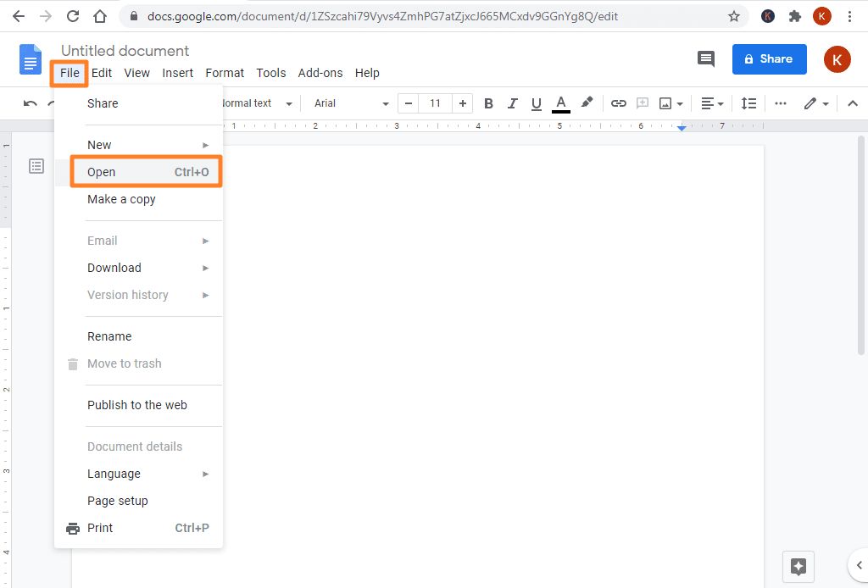Screen dimensions: 868x588
Task: Choose Make a copy menu entry
Action: [121, 199]
